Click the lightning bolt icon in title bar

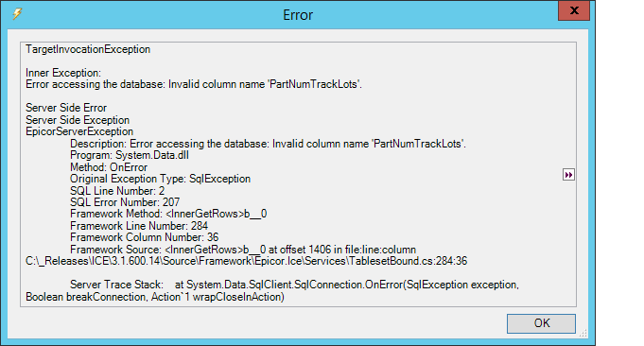click(x=18, y=14)
